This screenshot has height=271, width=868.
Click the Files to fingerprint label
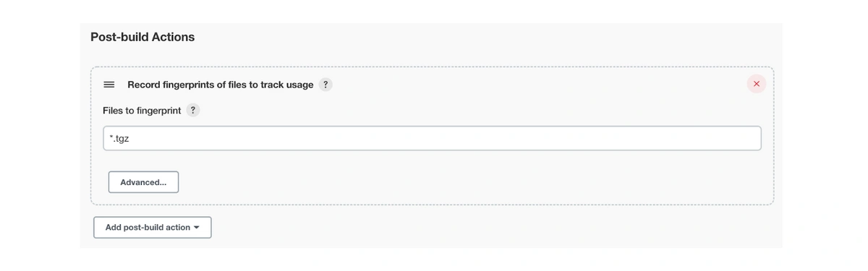point(142,111)
